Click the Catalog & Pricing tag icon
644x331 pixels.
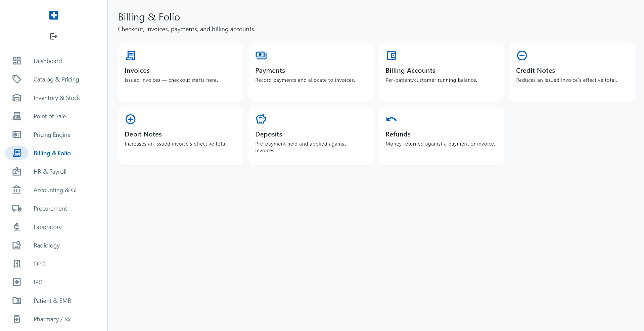click(x=17, y=79)
